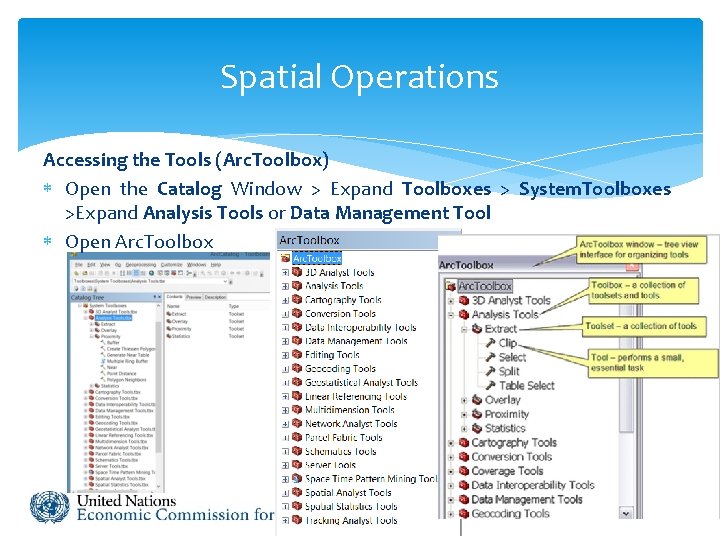The height and width of the screenshot is (540, 720).
Task: Click the Coverage Tools toolbox icon
Action: (x=464, y=471)
